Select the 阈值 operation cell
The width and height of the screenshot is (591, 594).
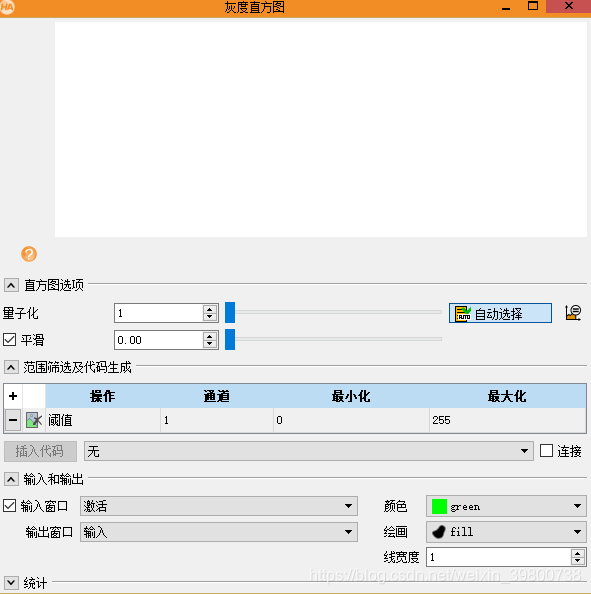[103, 420]
